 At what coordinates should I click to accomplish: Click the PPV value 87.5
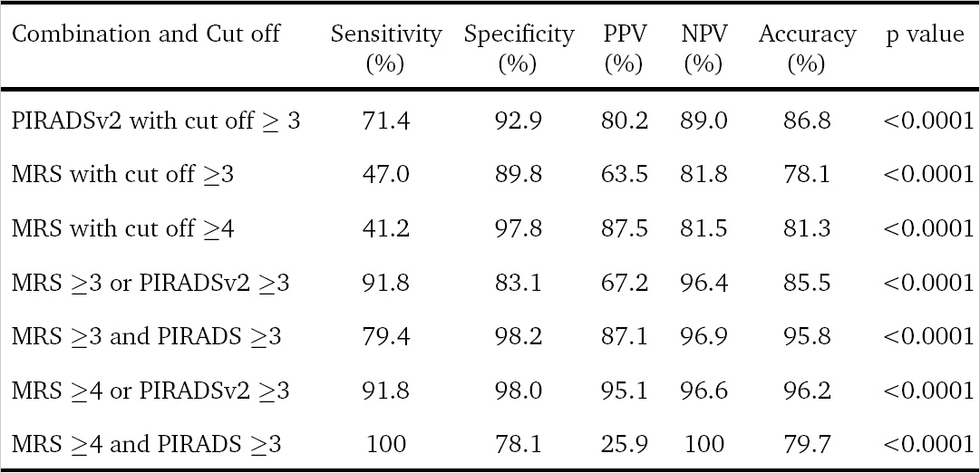coord(624,228)
